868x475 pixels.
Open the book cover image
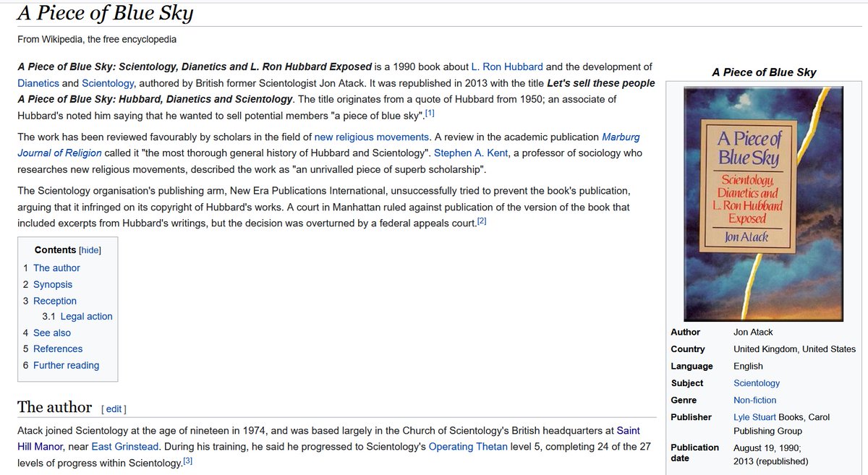pos(763,204)
